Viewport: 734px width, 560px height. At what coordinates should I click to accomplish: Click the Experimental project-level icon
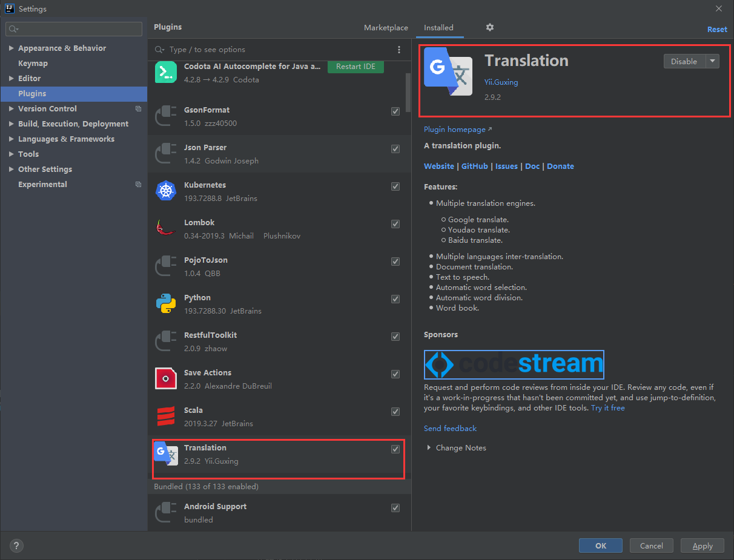click(138, 185)
